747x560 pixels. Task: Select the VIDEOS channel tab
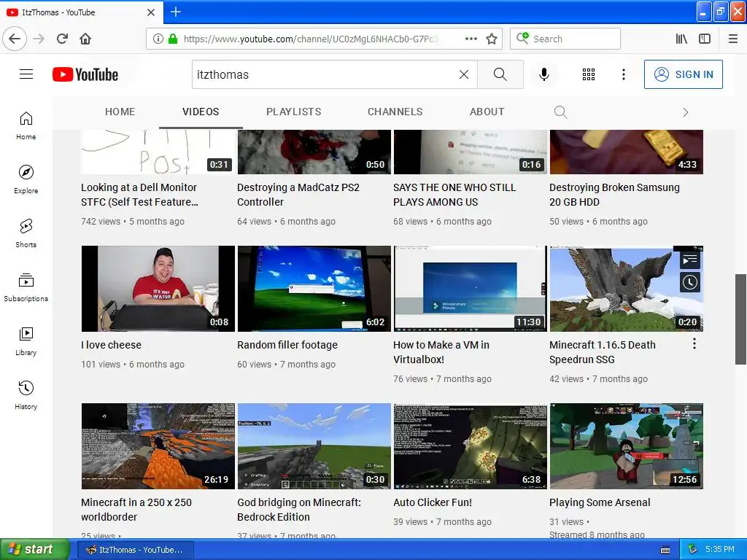pos(201,112)
